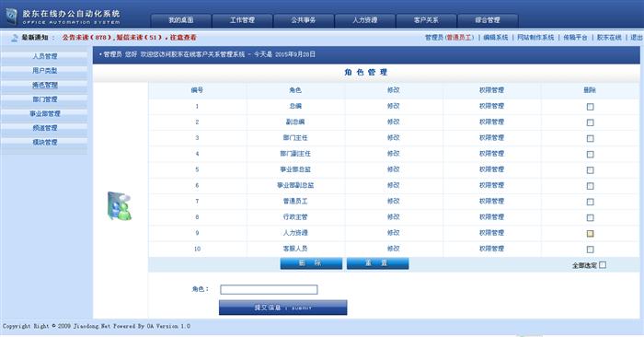This screenshot has height=337, width=644.
Task: Click 修改 for the 客服人员 role
Action: click(x=394, y=249)
